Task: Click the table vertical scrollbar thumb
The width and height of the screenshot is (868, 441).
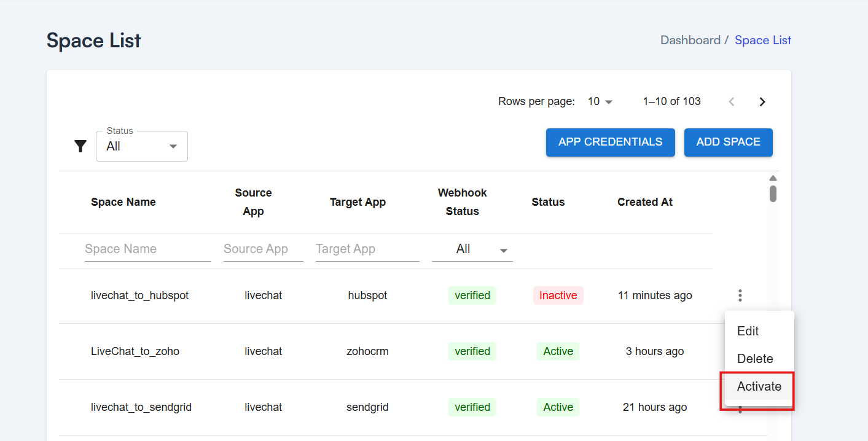Action: click(773, 193)
